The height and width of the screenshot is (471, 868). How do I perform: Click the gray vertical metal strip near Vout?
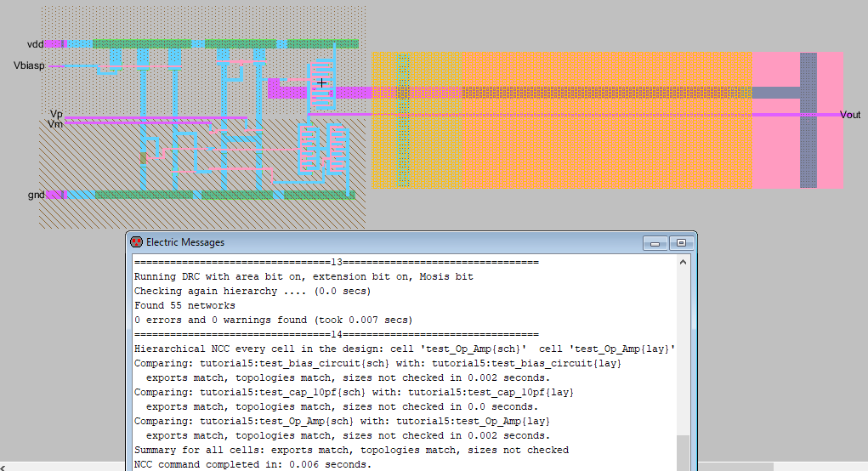click(808, 120)
